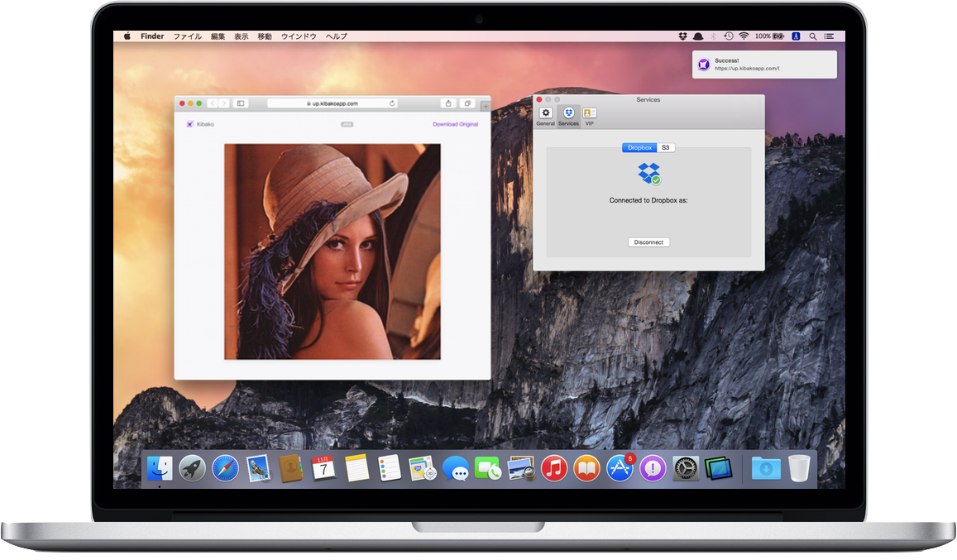This screenshot has width=957, height=560.
Task: Launch Safari from the Dock
Action: point(225,469)
